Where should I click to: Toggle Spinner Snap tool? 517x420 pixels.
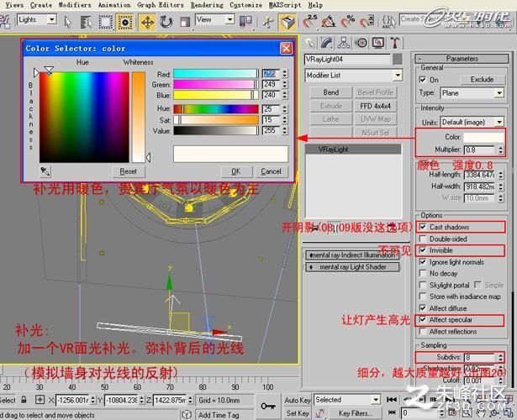tap(367, 22)
